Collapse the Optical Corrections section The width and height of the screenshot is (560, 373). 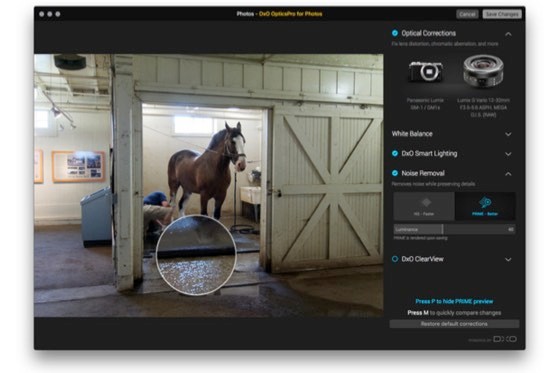point(508,34)
